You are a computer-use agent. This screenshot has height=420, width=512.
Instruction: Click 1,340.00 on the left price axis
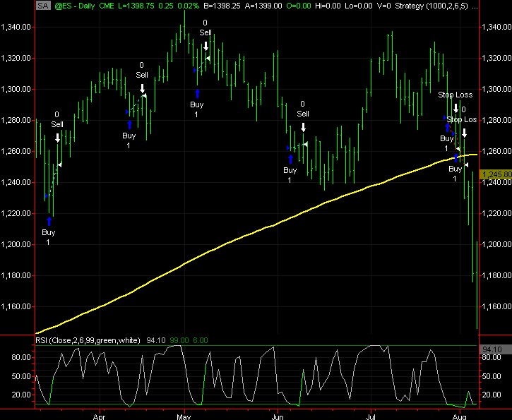[16, 27]
